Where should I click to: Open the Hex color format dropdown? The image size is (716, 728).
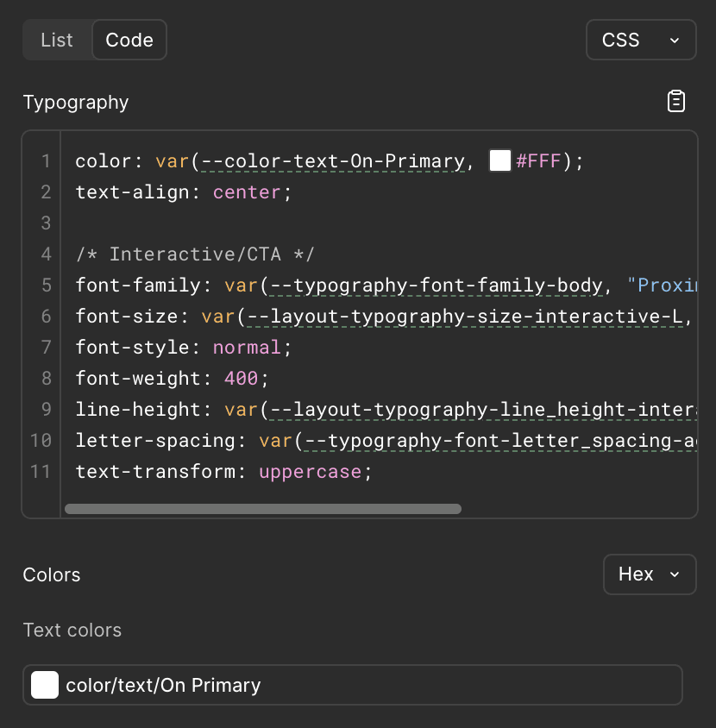[649, 574]
